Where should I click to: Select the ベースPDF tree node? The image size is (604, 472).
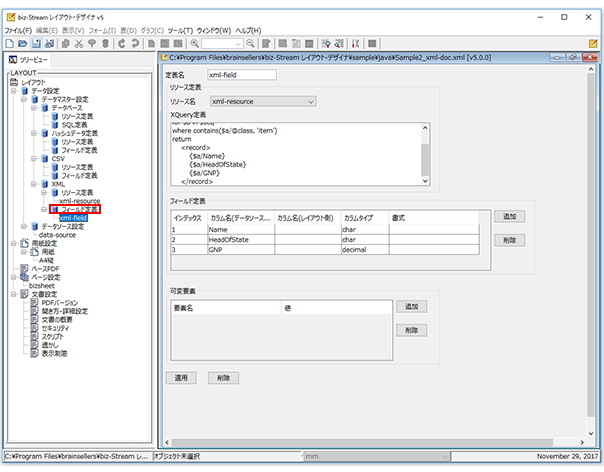pos(45,269)
